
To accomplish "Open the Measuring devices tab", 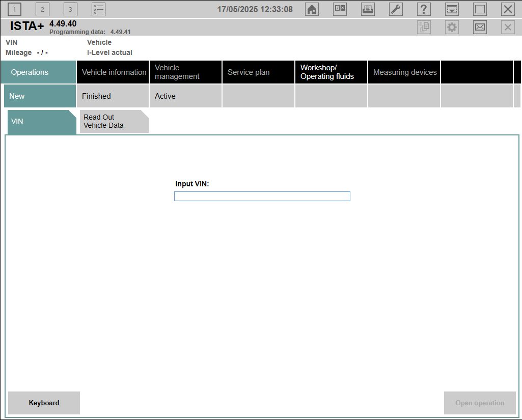I will click(404, 72).
